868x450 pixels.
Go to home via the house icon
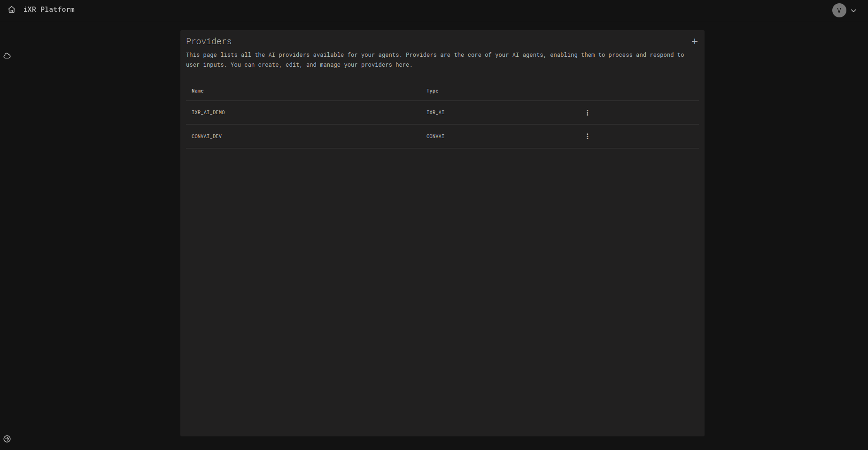point(12,9)
